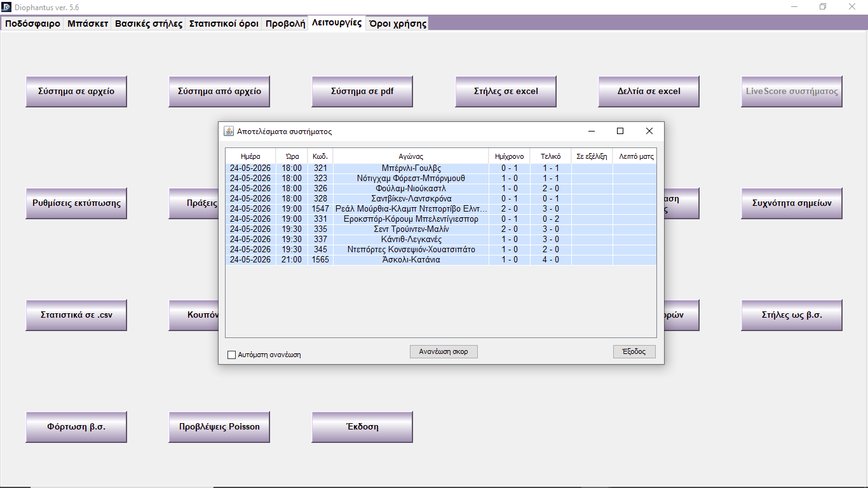Go to the Προβολή tab
Image resolution: width=868 pixels, height=488 pixels.
click(x=285, y=24)
